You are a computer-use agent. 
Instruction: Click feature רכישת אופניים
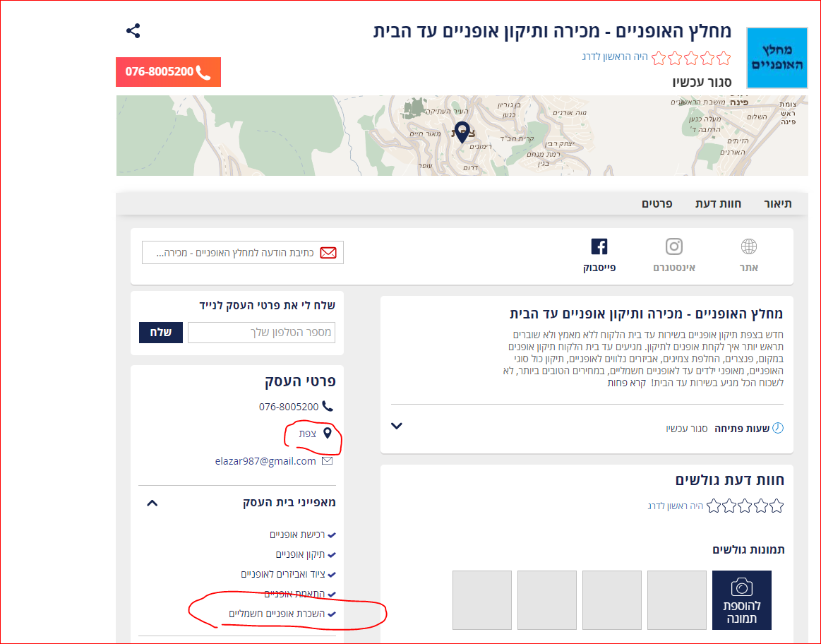[297, 535]
